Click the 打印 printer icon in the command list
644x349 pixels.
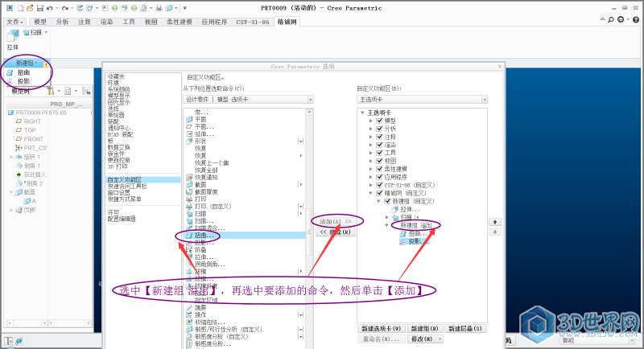point(189,199)
